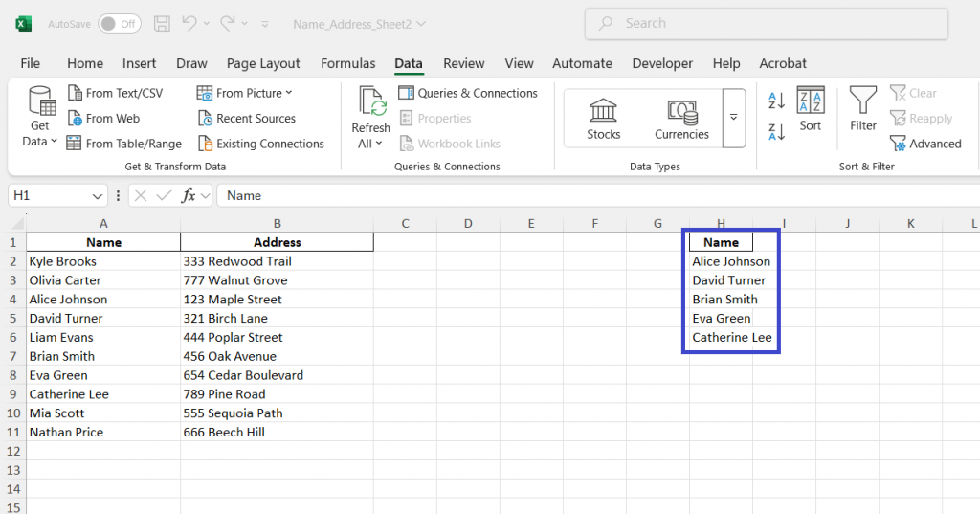Expand the dropdown arrow beside fx
This screenshot has width=980, height=514.
coord(205,196)
